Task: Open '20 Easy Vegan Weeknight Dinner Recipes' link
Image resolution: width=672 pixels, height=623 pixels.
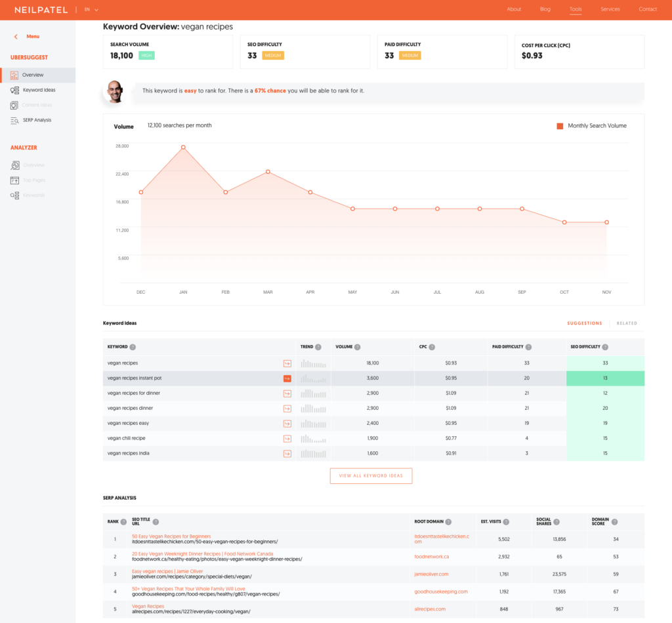Action: pyautogui.click(x=202, y=554)
